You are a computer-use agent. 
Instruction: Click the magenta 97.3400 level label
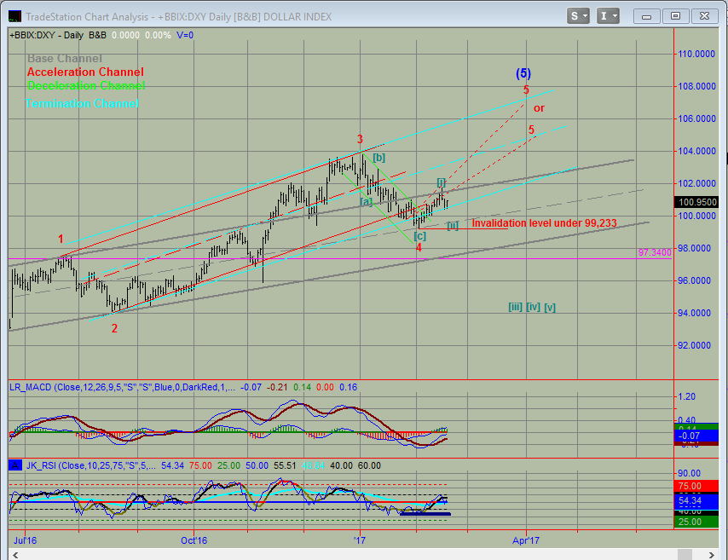point(655,252)
